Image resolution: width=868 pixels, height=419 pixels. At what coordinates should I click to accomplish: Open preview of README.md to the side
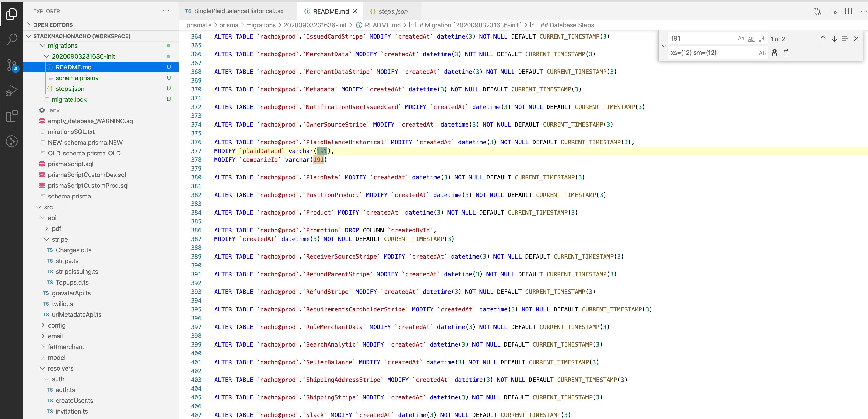tap(833, 11)
